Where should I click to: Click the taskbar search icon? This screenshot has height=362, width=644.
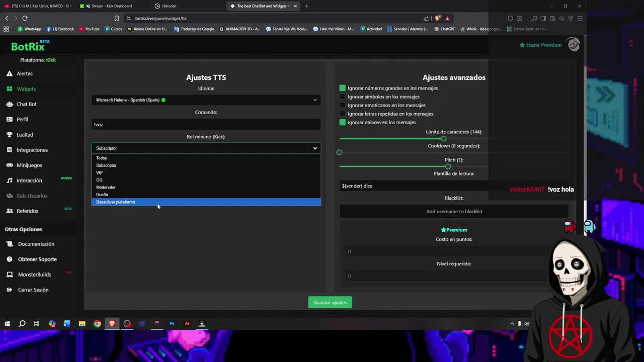(22, 324)
